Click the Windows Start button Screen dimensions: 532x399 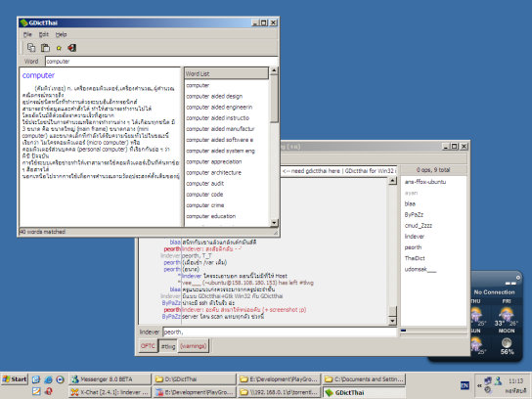(15, 379)
